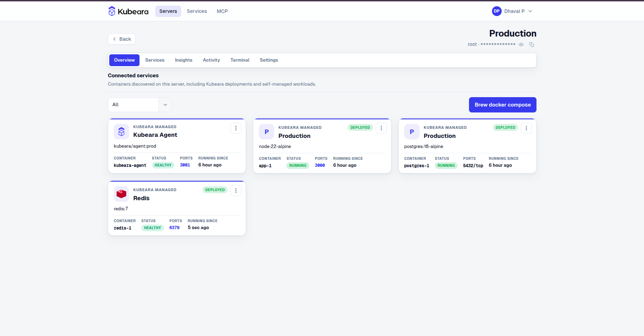
Task: Click the postgres:16-alpine image name
Action: tap(424, 147)
